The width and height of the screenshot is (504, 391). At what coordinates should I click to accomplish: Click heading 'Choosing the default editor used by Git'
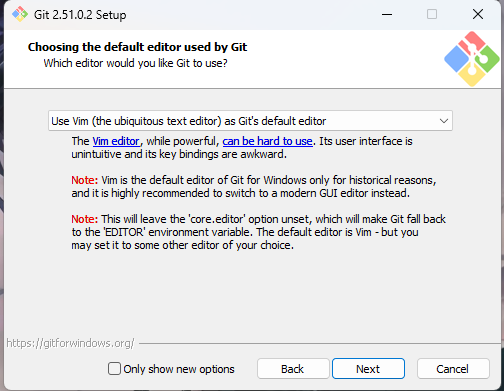click(x=137, y=47)
